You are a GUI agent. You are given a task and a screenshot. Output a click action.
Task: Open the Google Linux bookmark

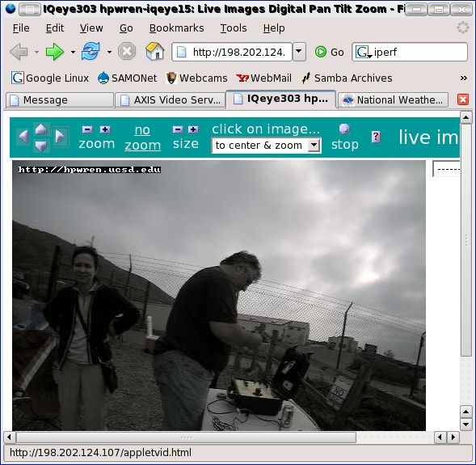tap(50, 78)
